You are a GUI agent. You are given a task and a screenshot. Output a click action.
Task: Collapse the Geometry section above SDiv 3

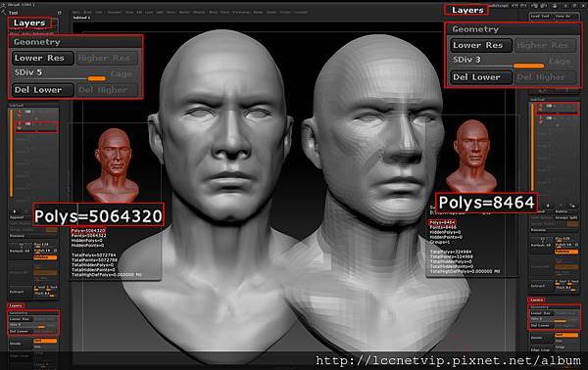[475, 29]
